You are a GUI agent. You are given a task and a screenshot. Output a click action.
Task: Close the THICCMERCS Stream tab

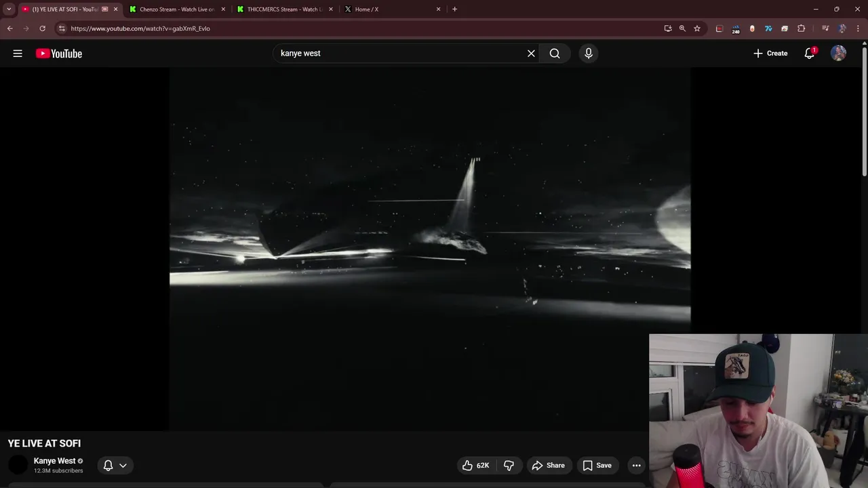(331, 9)
